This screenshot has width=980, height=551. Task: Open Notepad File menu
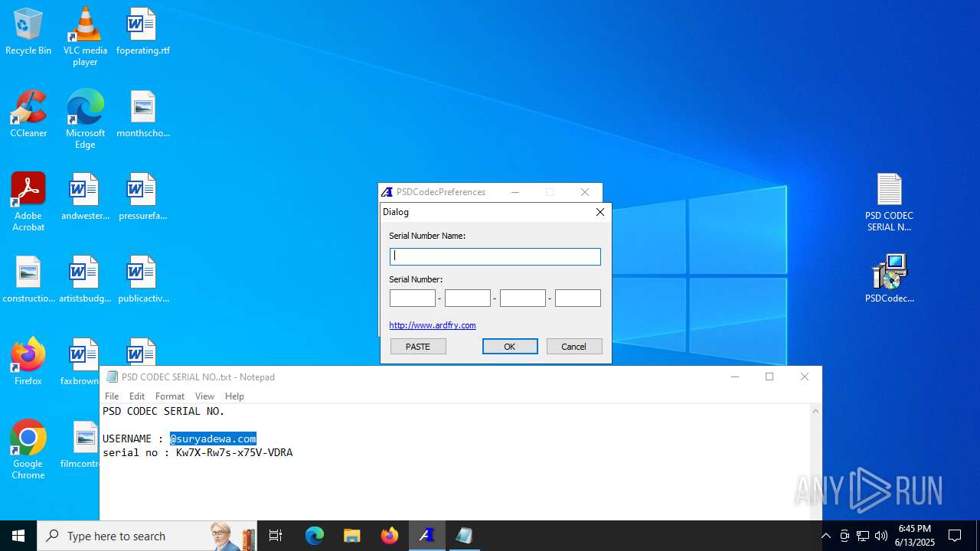click(112, 396)
